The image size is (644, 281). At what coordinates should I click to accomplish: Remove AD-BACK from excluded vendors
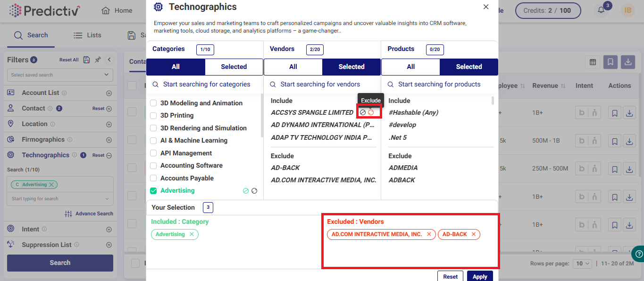point(474,234)
